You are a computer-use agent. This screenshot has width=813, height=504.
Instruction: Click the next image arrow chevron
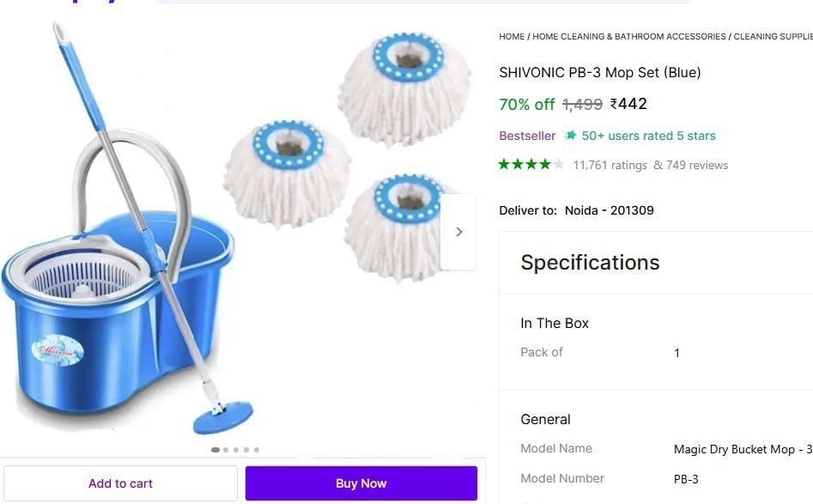click(458, 232)
